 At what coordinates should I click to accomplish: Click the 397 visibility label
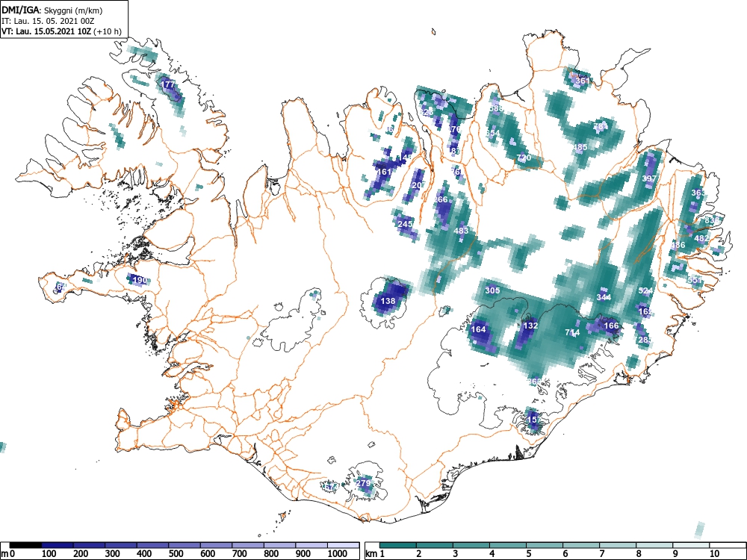[x=649, y=178]
